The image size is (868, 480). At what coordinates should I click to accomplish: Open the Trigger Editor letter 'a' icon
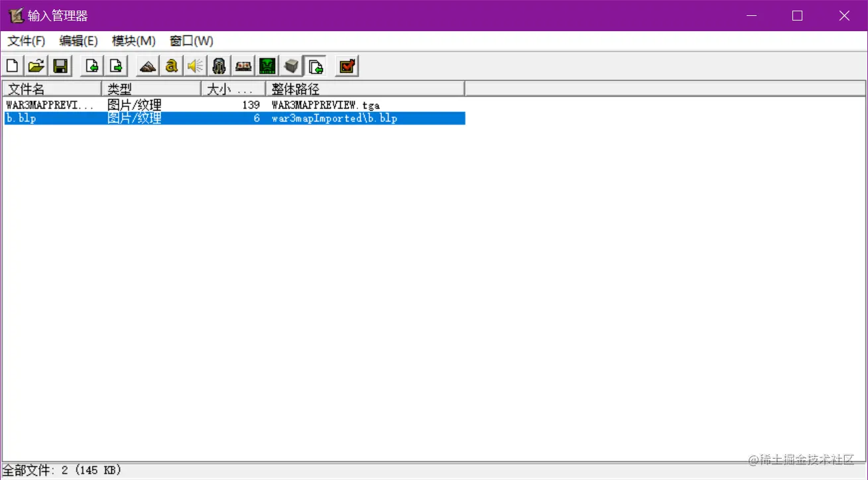[172, 66]
